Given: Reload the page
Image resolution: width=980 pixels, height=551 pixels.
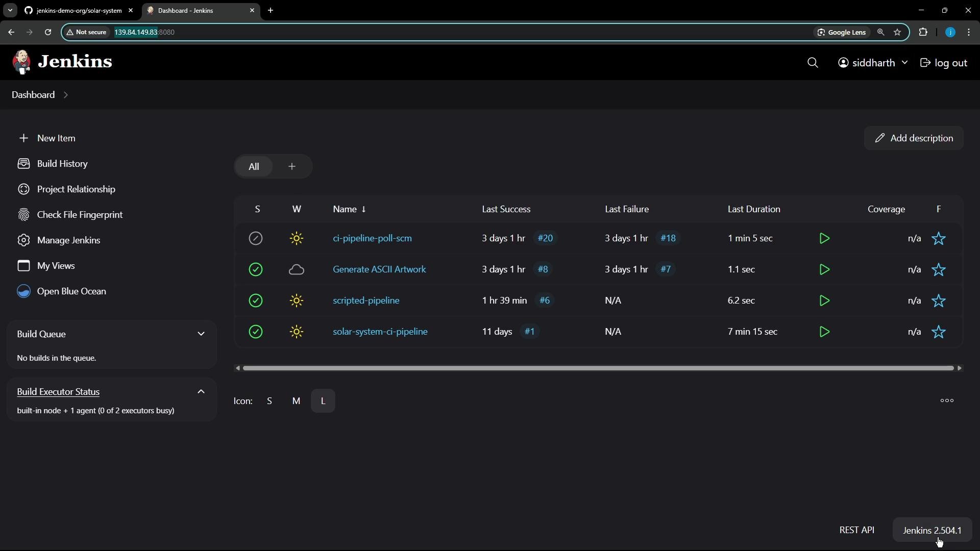Looking at the screenshot, I should click(48, 32).
